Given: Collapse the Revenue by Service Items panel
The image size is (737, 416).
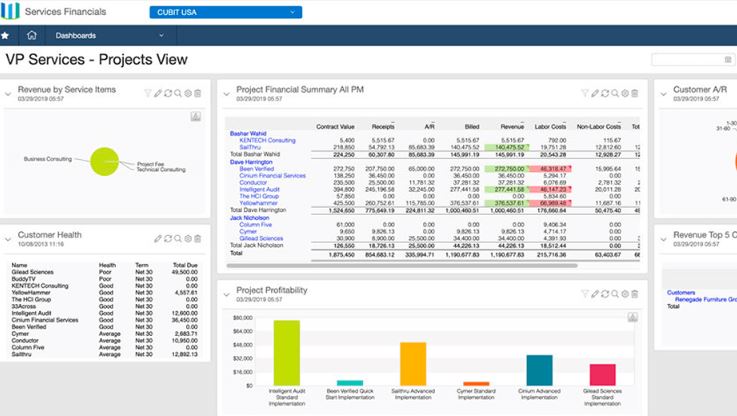Looking at the screenshot, I should click(x=8, y=94).
